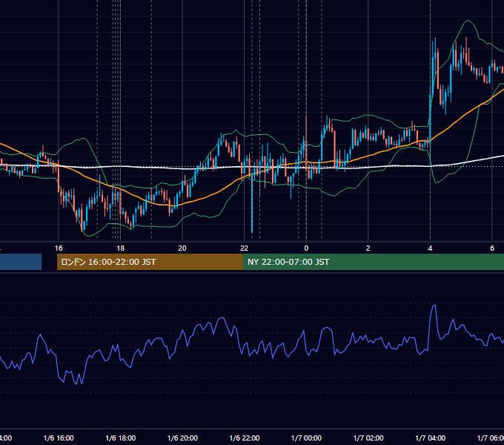The width and height of the screenshot is (504, 445).
Task: Click the 1/7 00:00 date label
Action: click(x=306, y=438)
